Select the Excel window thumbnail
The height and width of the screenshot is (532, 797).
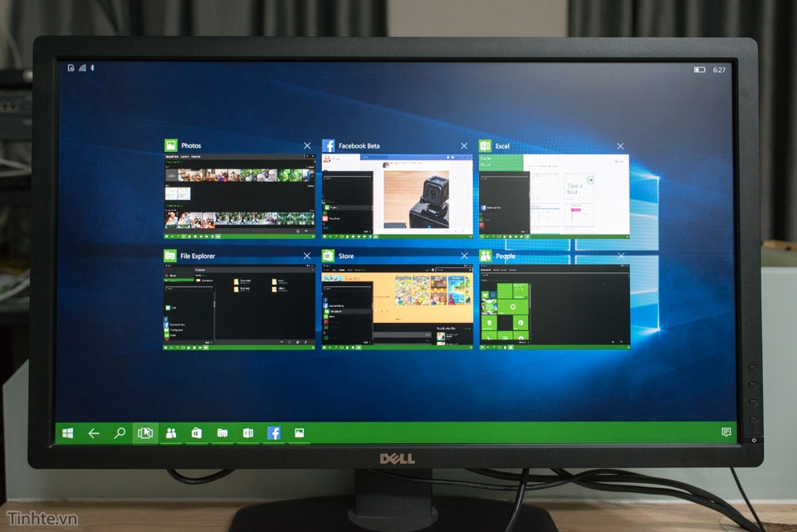pos(554,196)
